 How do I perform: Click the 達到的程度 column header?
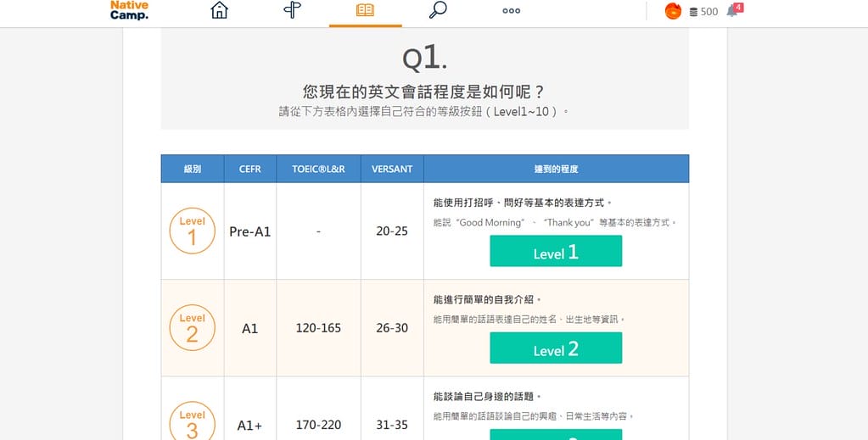[x=557, y=169]
